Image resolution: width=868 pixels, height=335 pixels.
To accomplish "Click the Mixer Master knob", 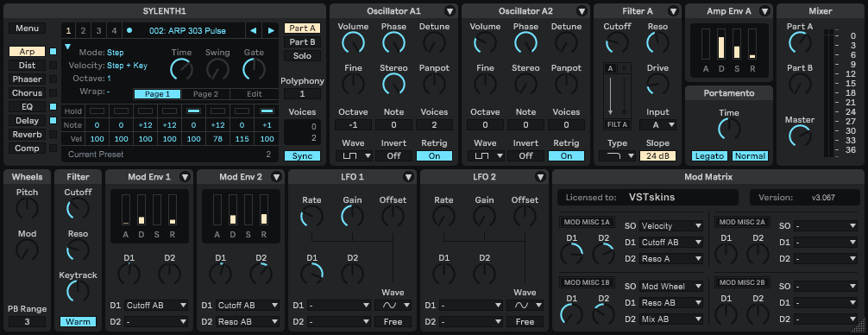I will click(x=799, y=136).
